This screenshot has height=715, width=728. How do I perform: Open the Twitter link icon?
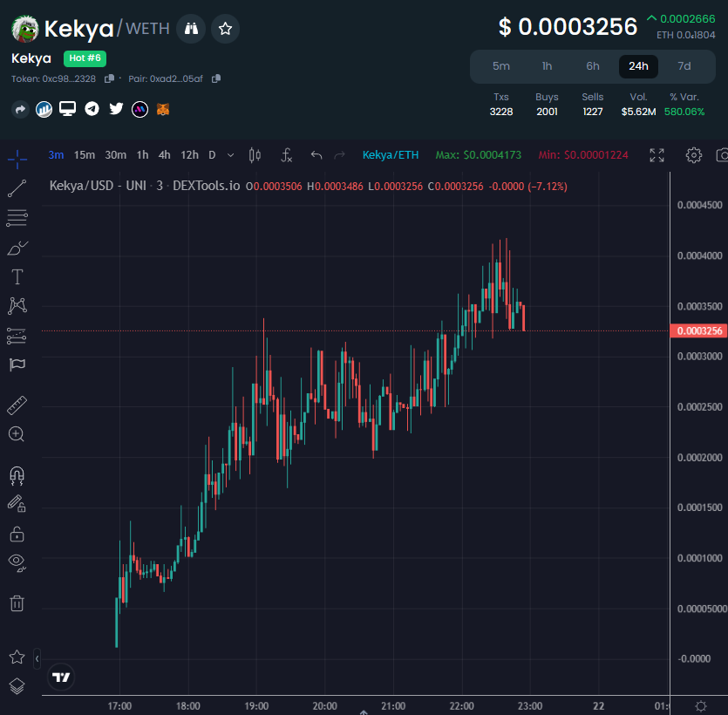116,109
